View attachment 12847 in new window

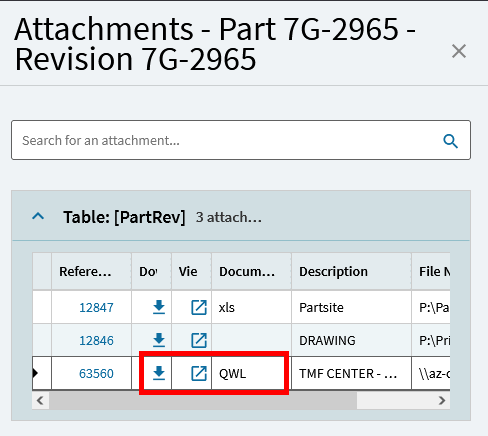199,307
